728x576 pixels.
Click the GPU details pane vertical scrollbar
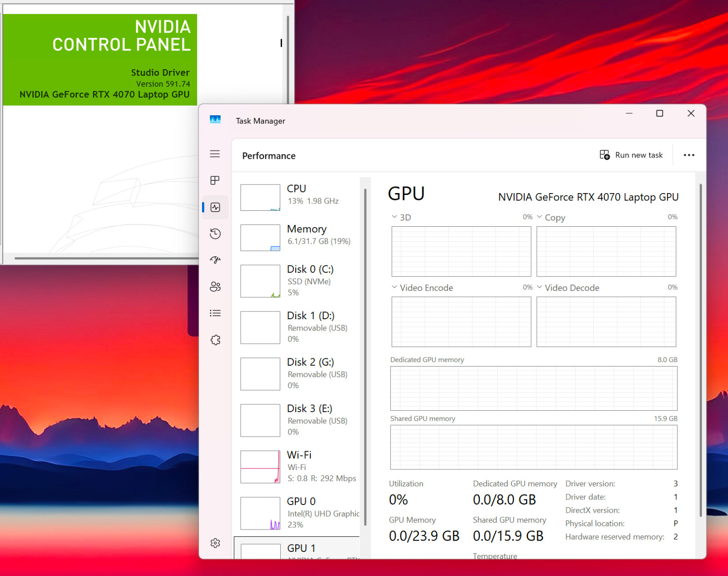coord(701,350)
